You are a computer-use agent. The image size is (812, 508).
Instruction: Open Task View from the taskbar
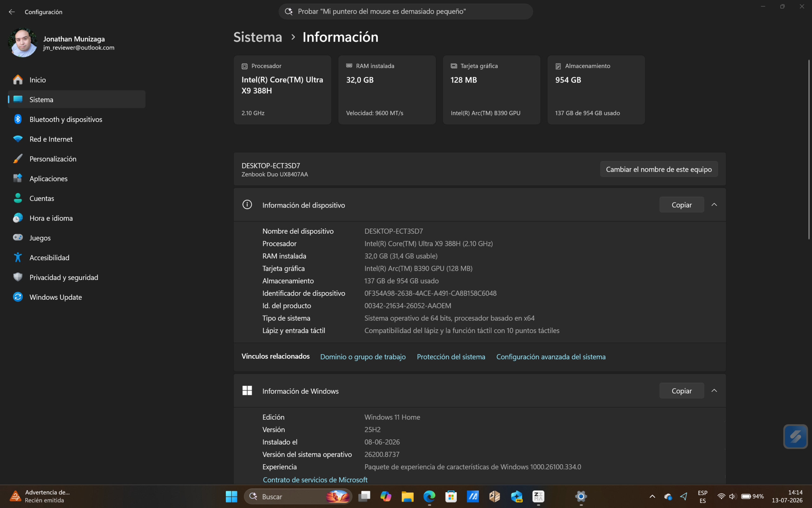click(364, 497)
